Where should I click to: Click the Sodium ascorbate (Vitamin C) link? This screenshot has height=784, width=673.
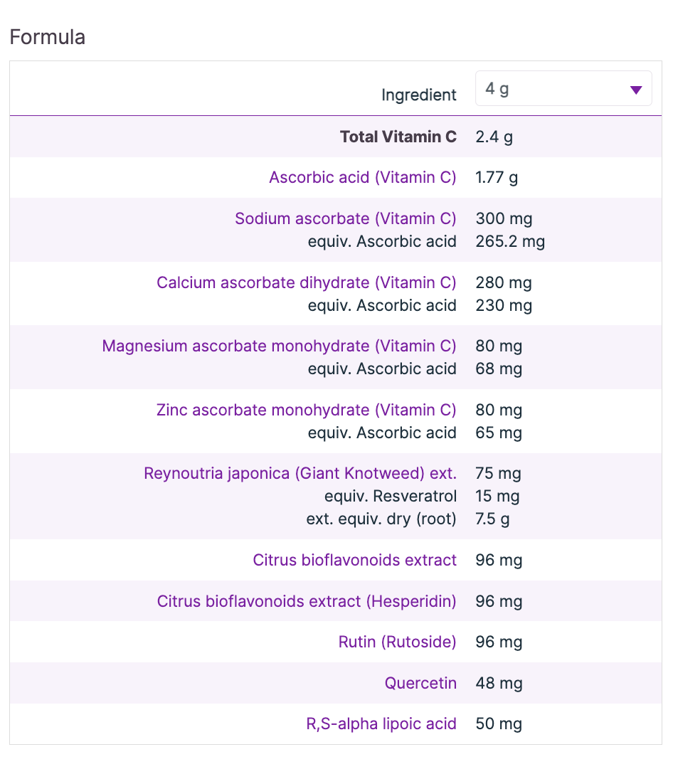pos(346,218)
